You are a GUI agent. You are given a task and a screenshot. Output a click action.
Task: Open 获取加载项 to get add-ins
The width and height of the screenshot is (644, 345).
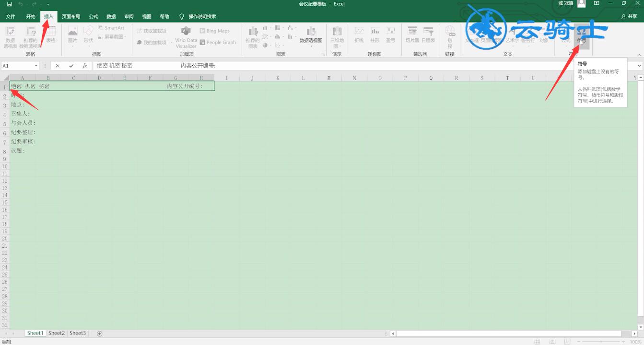(x=151, y=31)
